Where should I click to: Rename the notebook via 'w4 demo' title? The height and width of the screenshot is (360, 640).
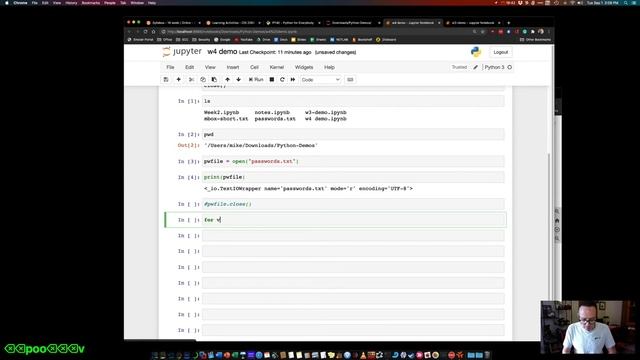pyautogui.click(x=222, y=52)
